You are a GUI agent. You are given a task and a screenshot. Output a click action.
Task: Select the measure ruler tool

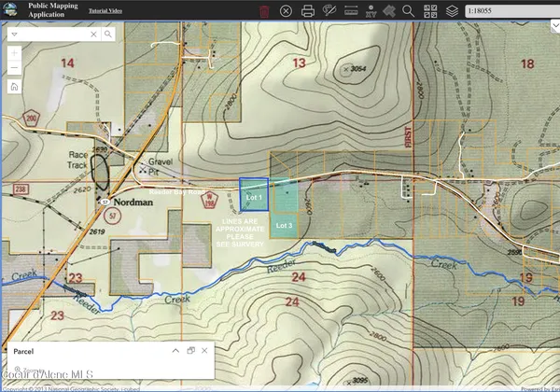coord(352,11)
